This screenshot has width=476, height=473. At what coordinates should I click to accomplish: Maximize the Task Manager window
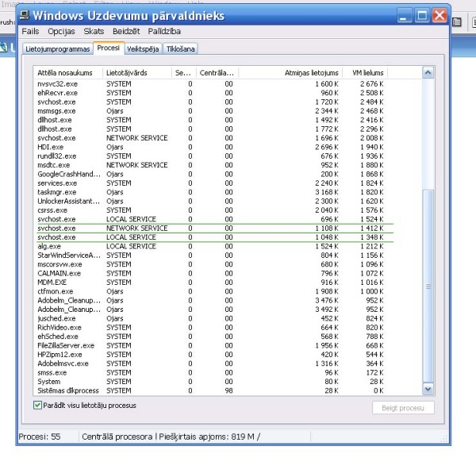422,15
